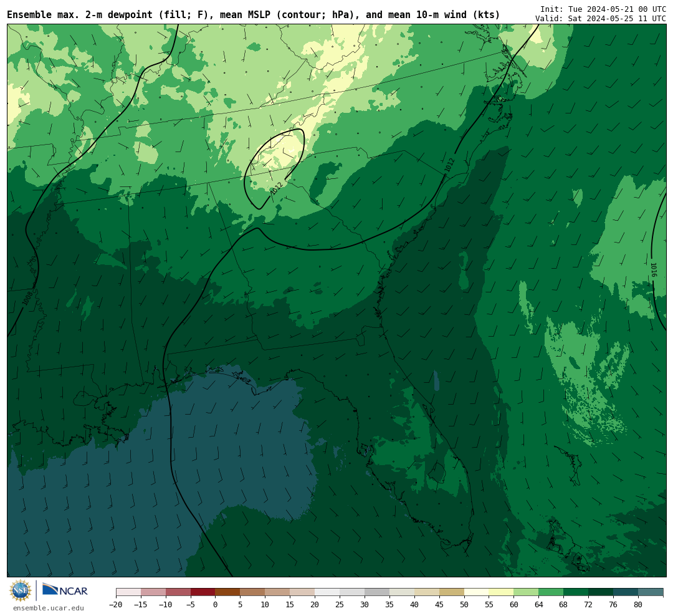Screen dimensions: 673x616
Task: Select the map title about ensemble max dewpoint
Action: click(253, 15)
